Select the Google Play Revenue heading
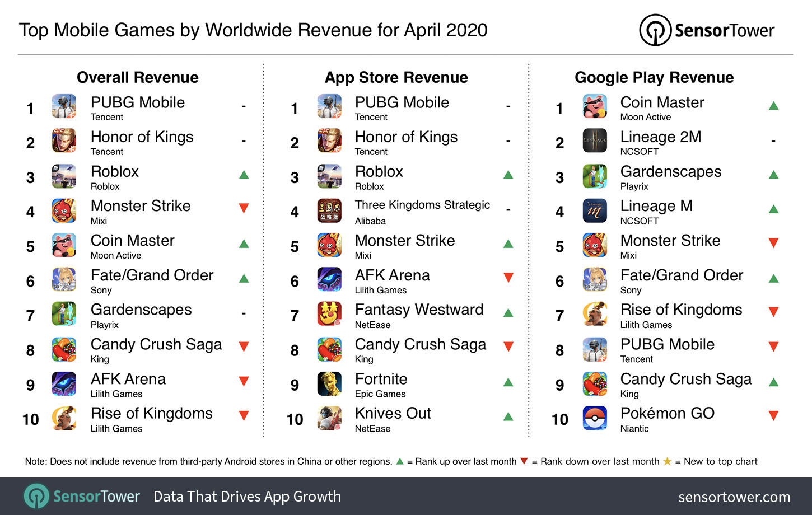Image resolution: width=812 pixels, height=515 pixels. coord(654,77)
